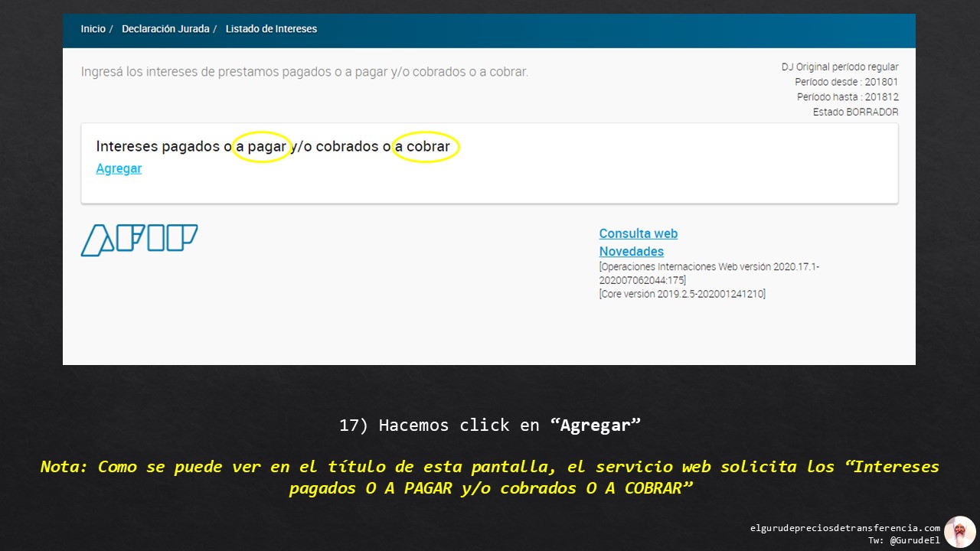Select the 'Período hasta : 201812' text
This screenshot has width=980, height=551.
click(x=848, y=96)
